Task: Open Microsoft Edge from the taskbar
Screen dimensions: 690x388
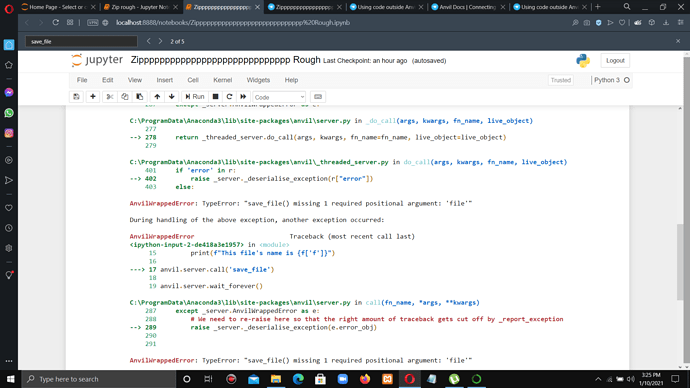Action: coord(298,379)
